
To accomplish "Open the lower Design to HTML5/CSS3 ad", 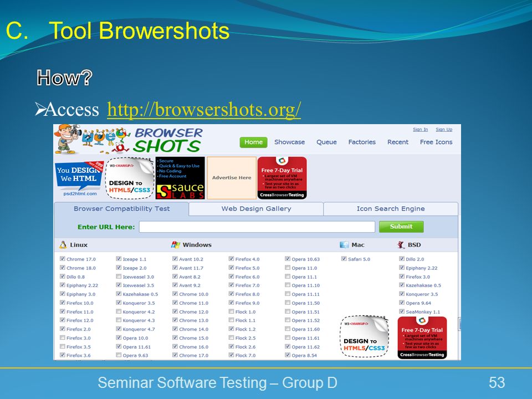I will 365,336.
